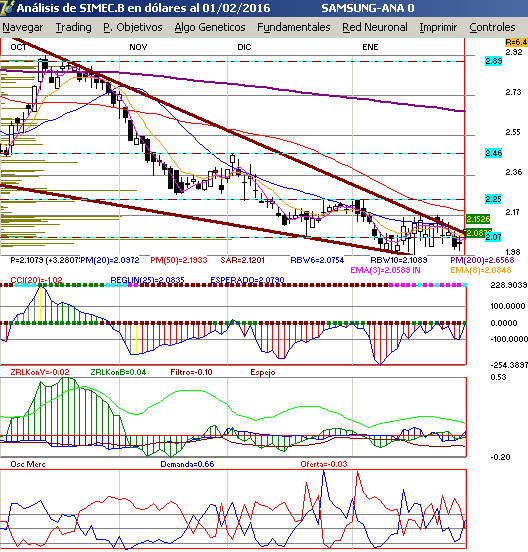Open the Algo Geneticos menu
The height and width of the screenshot is (552, 528).
coord(210,27)
